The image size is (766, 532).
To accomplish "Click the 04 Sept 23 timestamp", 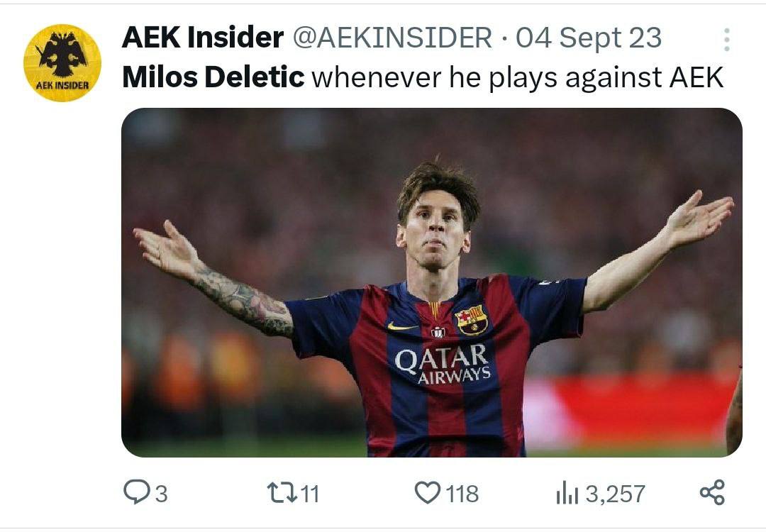I will (x=588, y=38).
